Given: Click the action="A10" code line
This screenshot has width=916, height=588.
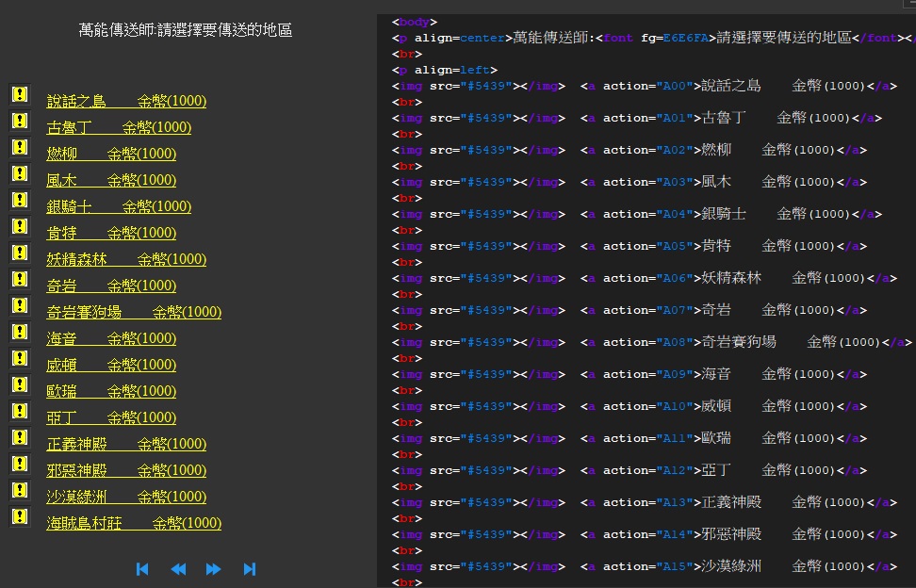Looking at the screenshot, I should click(x=630, y=406).
